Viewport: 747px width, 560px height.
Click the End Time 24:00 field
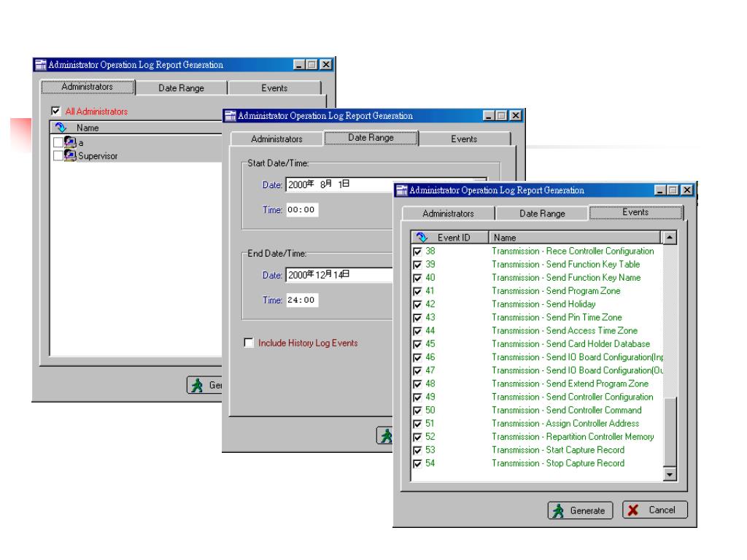pos(302,300)
